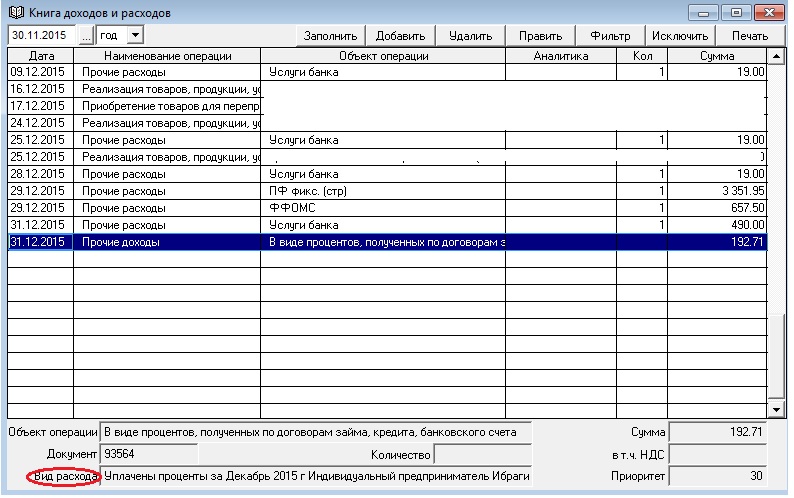
Task: Open the Фильтр button
Action: pyautogui.click(x=610, y=36)
